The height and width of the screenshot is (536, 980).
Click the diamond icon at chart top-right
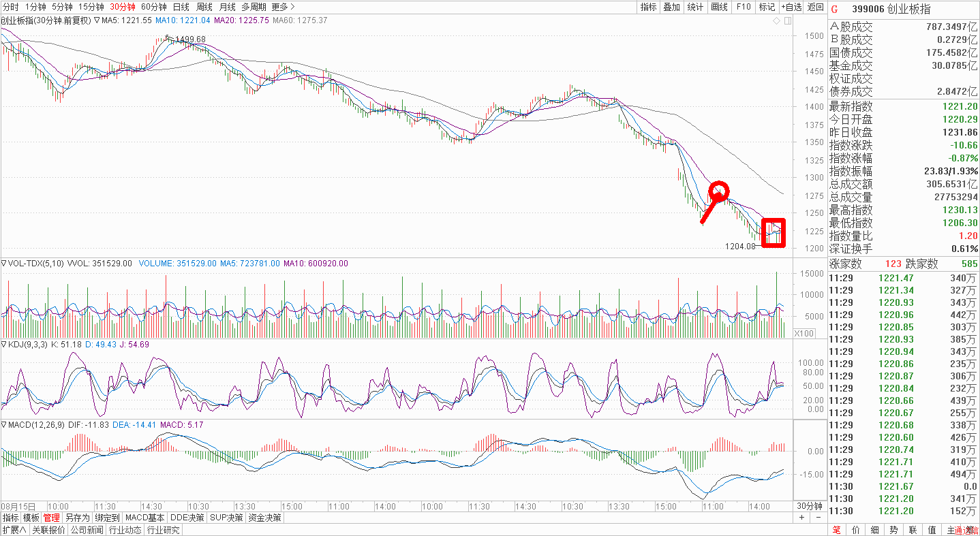(776, 21)
